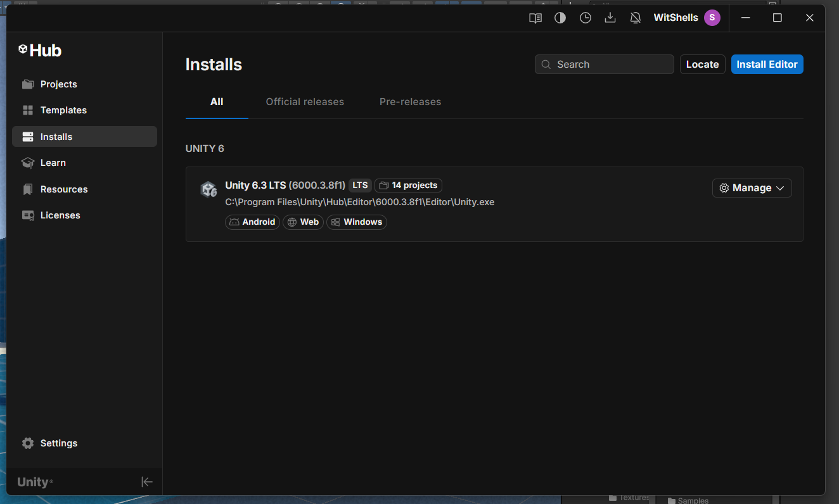Viewport: 839px width, 504px height.
Task: Click the UNITY 6 section header
Action: click(205, 149)
